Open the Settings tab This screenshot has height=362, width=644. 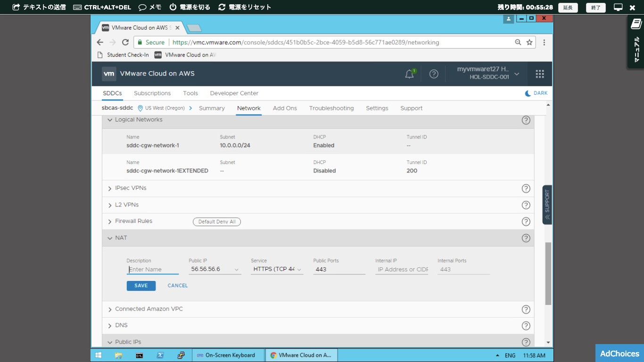point(377,108)
